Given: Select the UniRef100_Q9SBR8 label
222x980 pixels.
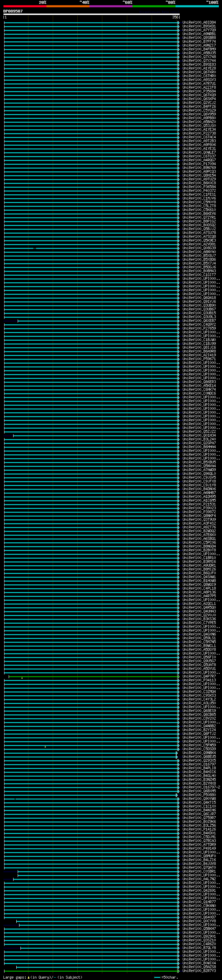Looking at the screenshot, I should tap(199, 38).
